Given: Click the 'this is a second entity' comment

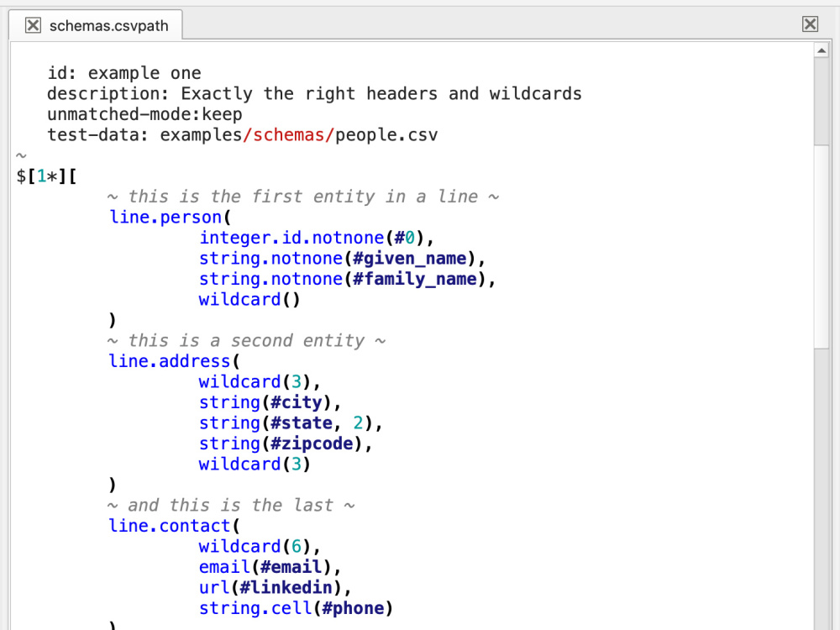Looking at the screenshot, I should click(x=246, y=341).
